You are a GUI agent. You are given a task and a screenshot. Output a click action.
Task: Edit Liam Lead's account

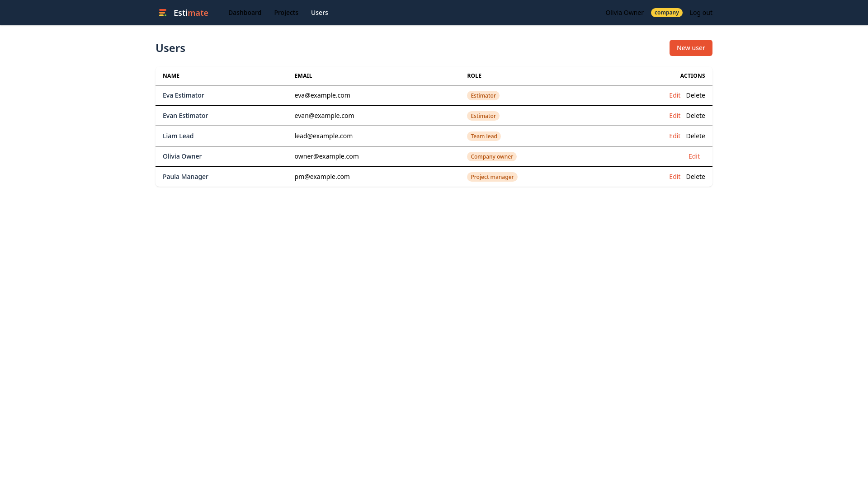click(x=675, y=136)
